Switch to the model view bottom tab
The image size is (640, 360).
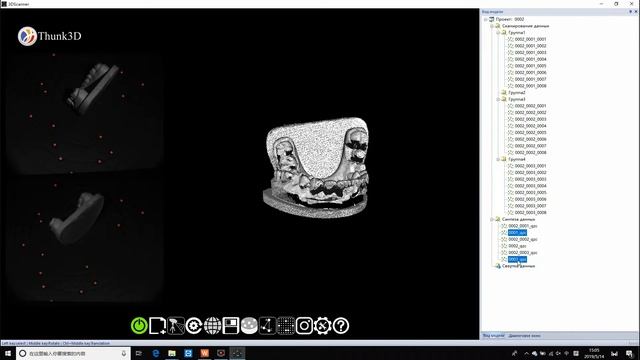(x=493, y=336)
